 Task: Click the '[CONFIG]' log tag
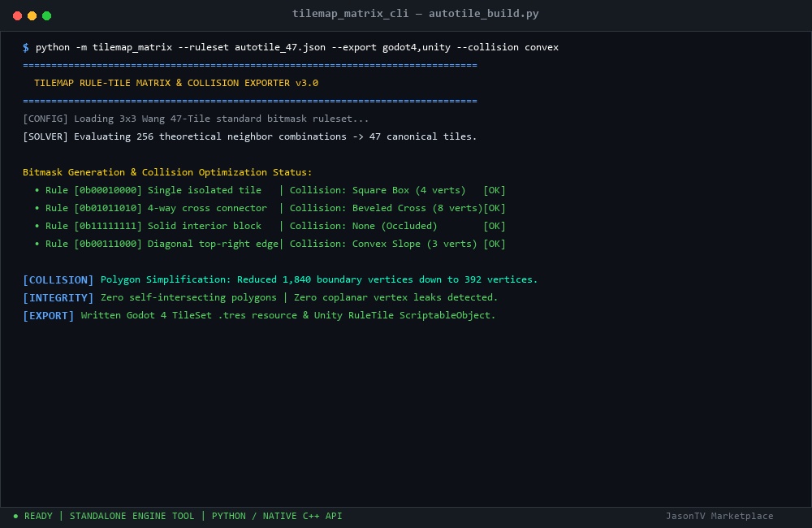tap(45, 119)
